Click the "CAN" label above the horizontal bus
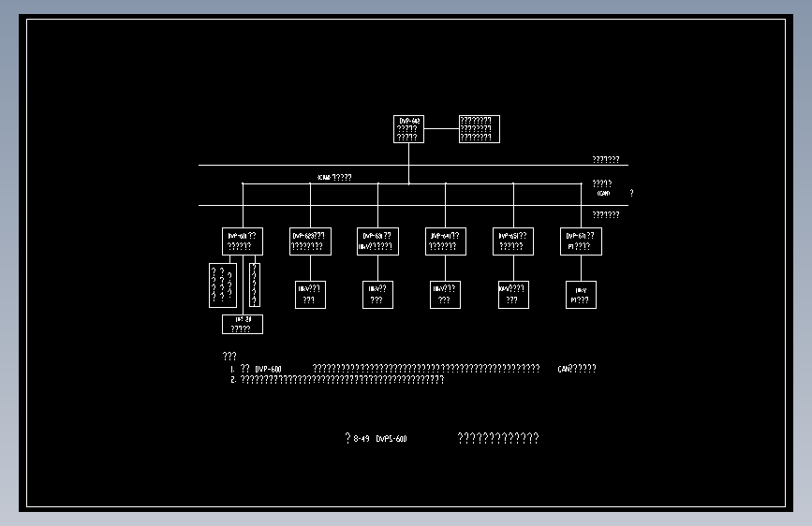Viewport: 812px width, 526px height. coord(324,178)
